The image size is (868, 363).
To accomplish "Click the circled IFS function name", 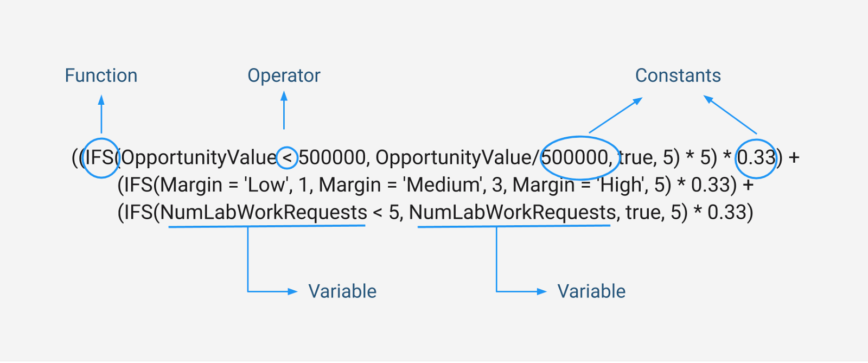I will [x=100, y=158].
